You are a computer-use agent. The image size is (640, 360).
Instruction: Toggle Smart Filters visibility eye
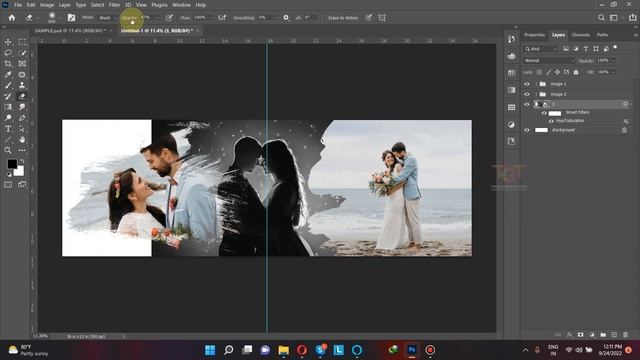pyautogui.click(x=544, y=113)
